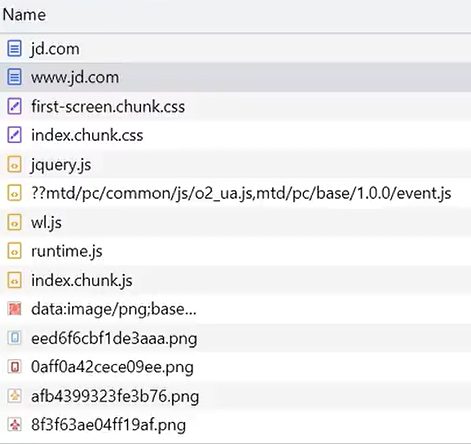Click the image icon for eed6f6cbf1de3aaa.png
This screenshot has height=444, width=471.
point(14,338)
